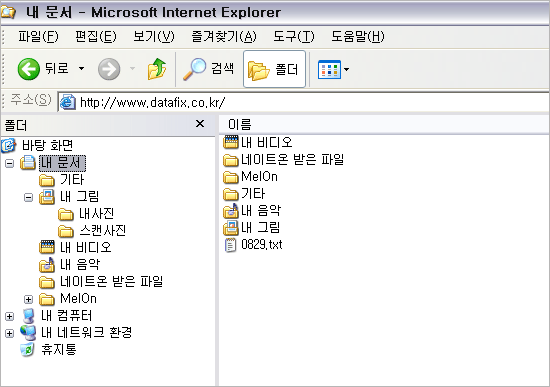Click the Up folder icon in toolbar
This screenshot has height=387, width=550.
157,69
